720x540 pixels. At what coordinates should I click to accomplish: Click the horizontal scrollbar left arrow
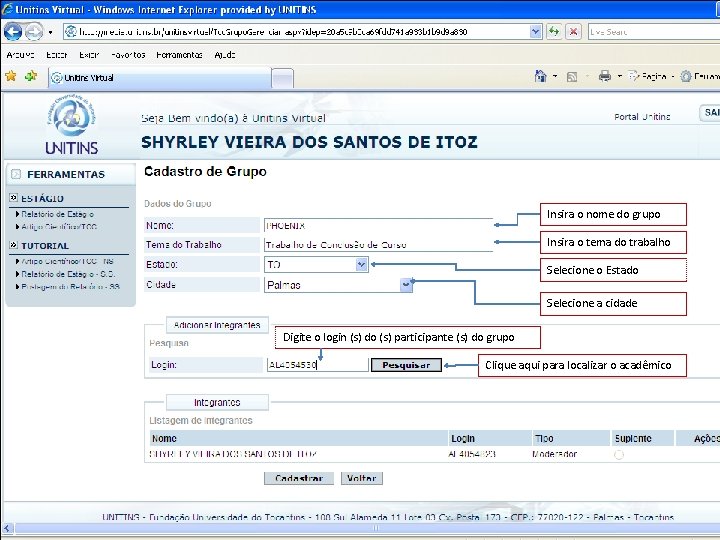pyautogui.click(x=7, y=528)
